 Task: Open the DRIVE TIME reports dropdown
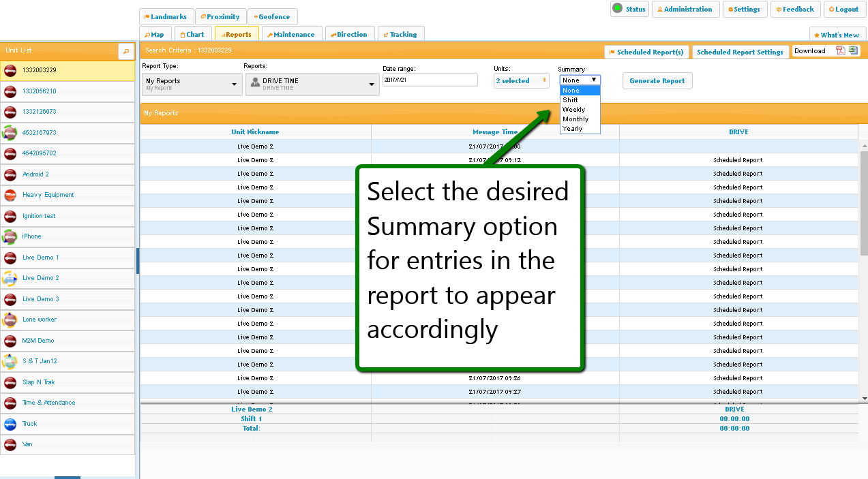(x=312, y=84)
